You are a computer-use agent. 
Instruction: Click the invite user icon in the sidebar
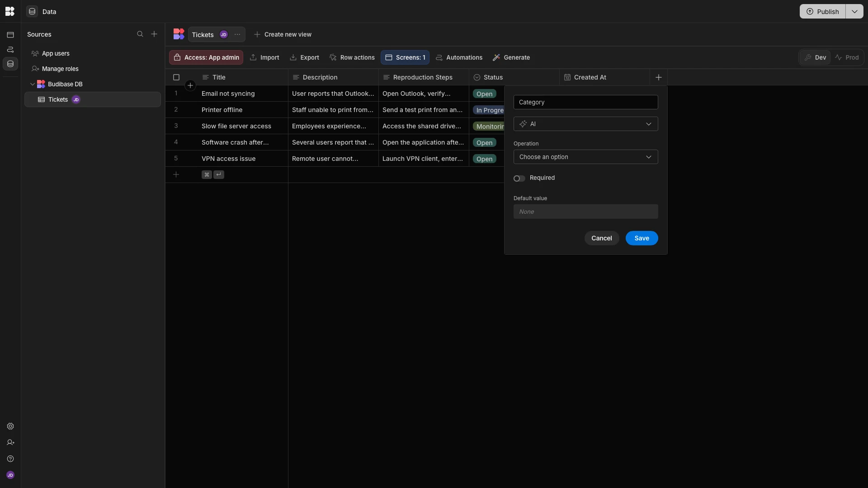point(10,442)
